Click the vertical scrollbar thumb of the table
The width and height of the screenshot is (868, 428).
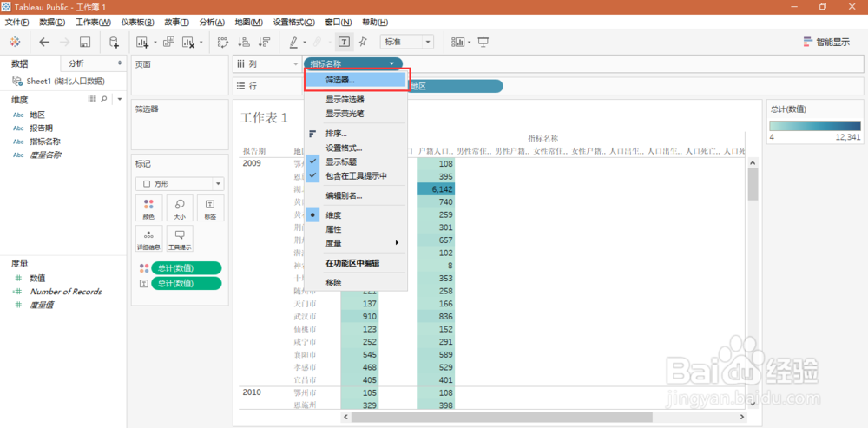(753, 184)
